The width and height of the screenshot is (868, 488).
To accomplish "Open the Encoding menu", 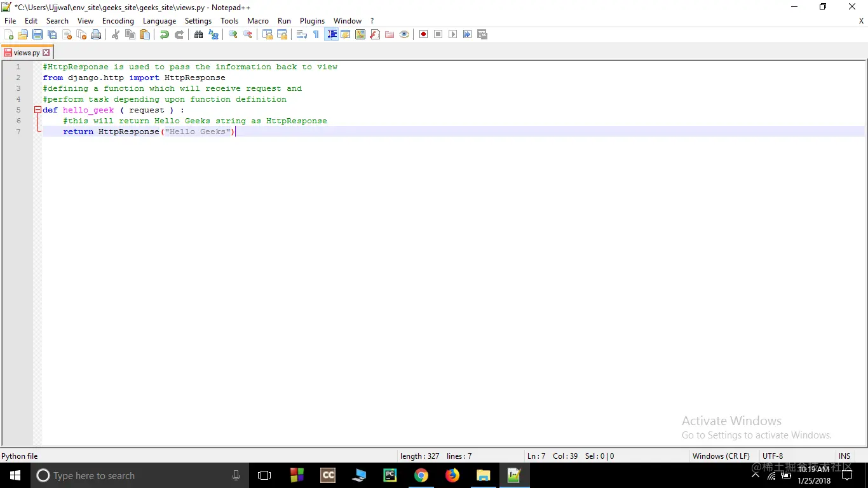I will 118,20.
